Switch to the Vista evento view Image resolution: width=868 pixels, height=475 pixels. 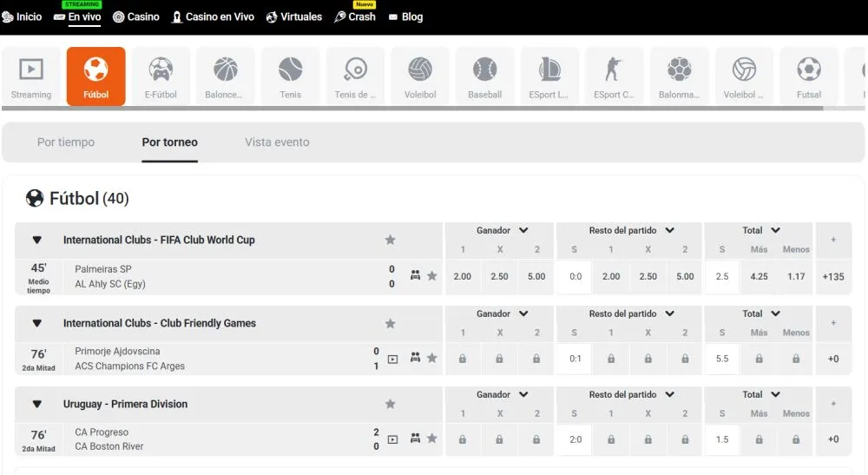(x=277, y=142)
